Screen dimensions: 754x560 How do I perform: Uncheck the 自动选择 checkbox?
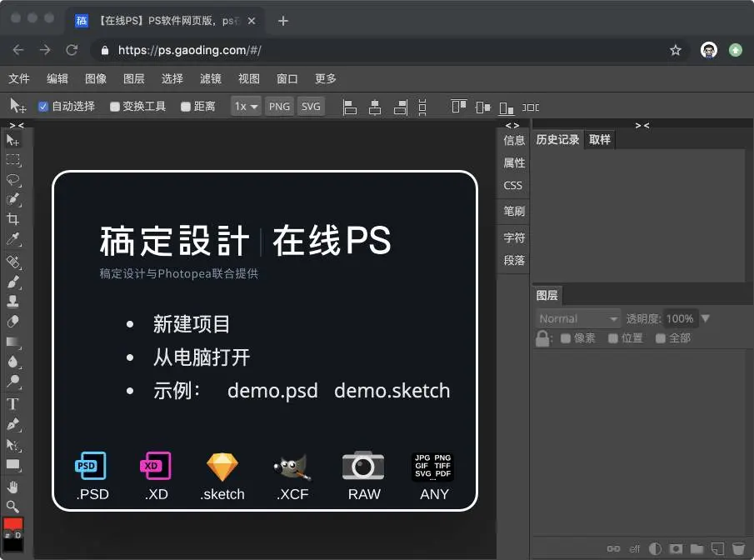click(43, 107)
